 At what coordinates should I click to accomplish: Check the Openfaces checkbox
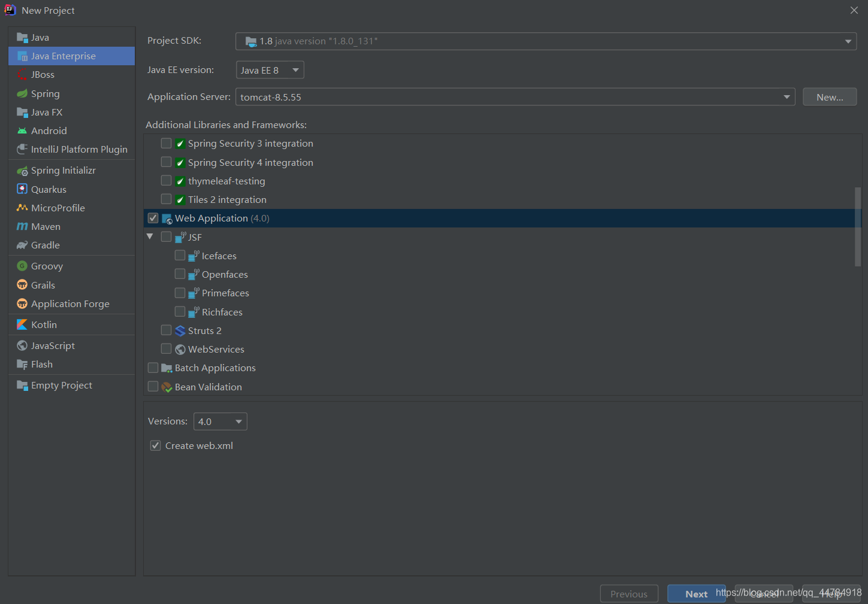180,274
